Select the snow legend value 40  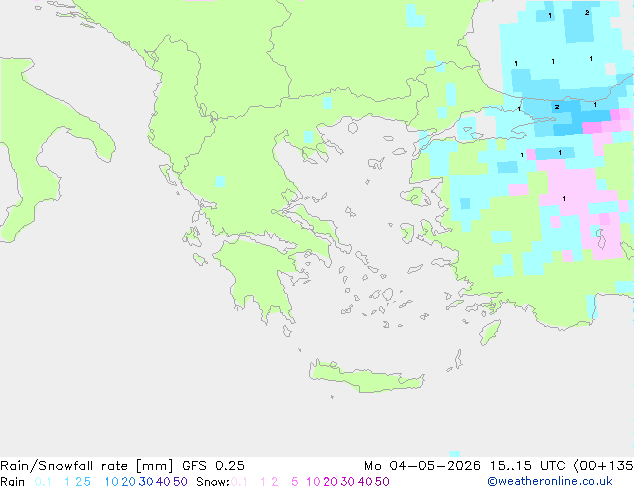[x=365, y=482]
